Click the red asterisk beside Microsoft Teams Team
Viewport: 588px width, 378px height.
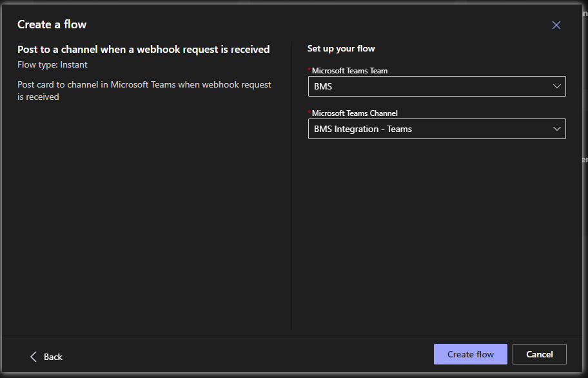coord(310,70)
